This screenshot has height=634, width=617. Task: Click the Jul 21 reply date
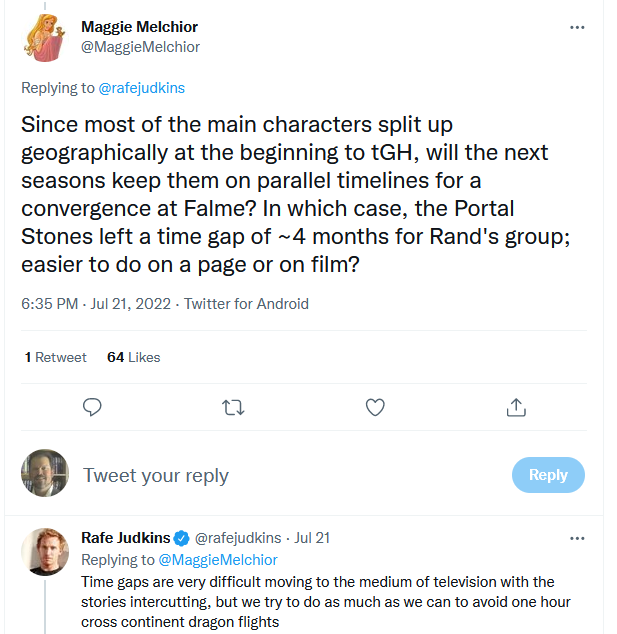(x=311, y=539)
